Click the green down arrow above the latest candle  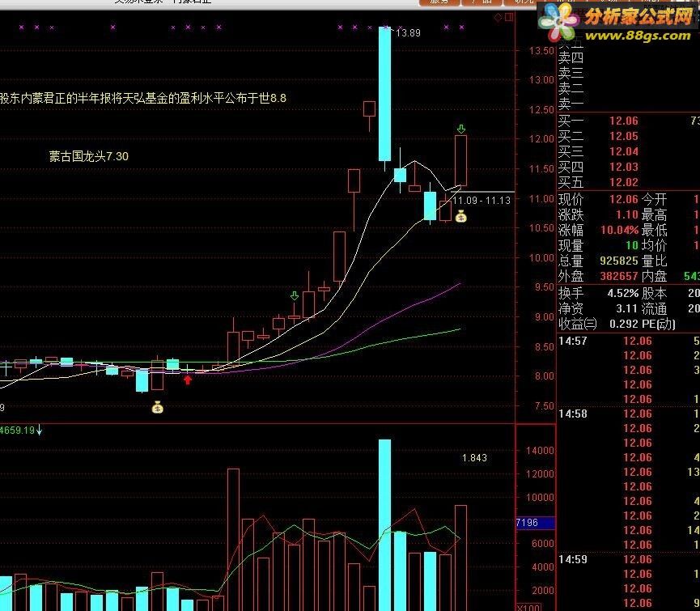pos(461,129)
